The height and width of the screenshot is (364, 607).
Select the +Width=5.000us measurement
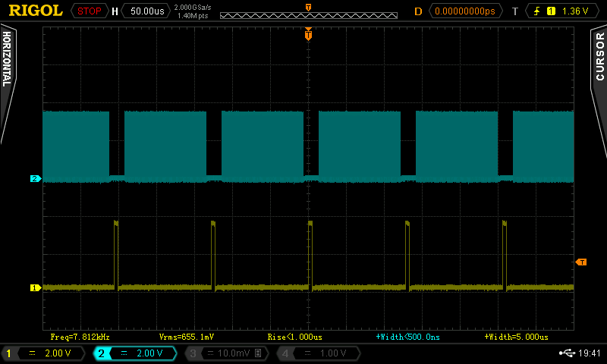(516, 336)
